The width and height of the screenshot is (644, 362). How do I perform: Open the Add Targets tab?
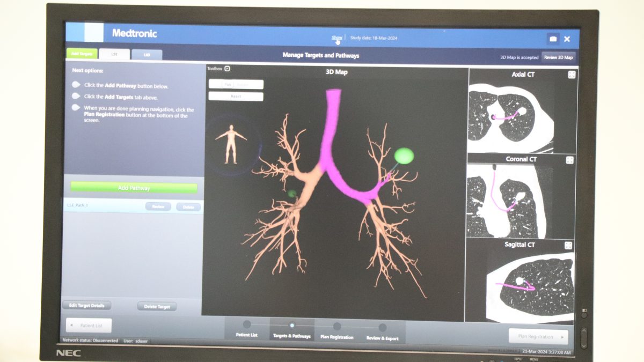coord(82,54)
